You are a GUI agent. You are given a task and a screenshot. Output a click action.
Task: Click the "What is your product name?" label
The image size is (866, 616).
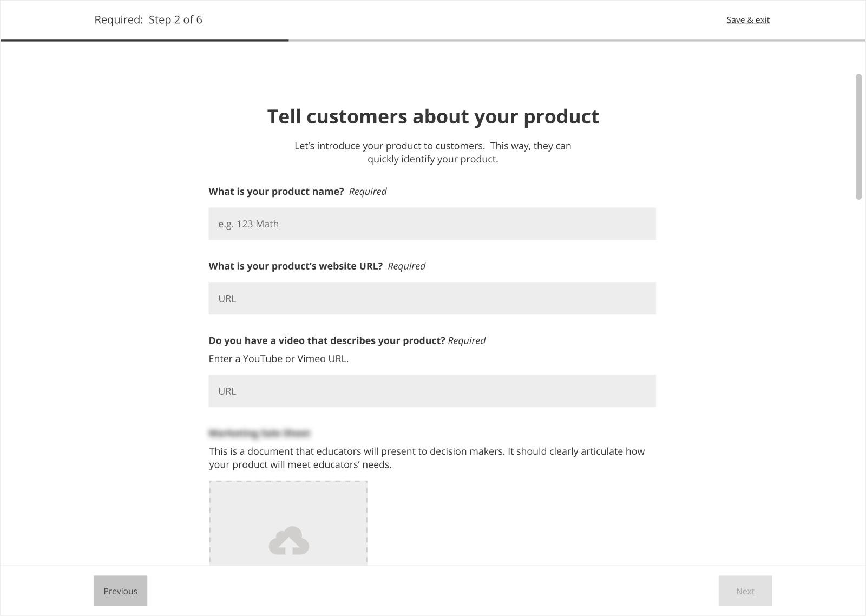[276, 192]
